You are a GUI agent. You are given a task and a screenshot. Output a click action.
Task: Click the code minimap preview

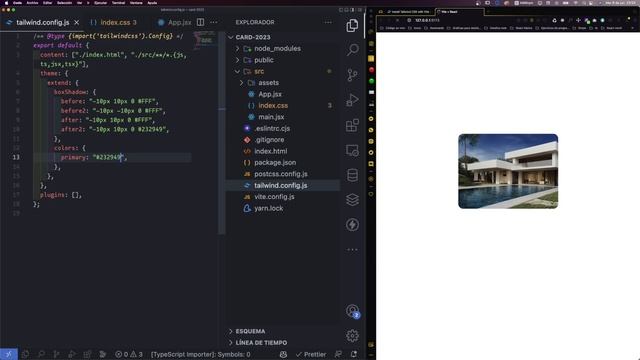(x=204, y=40)
